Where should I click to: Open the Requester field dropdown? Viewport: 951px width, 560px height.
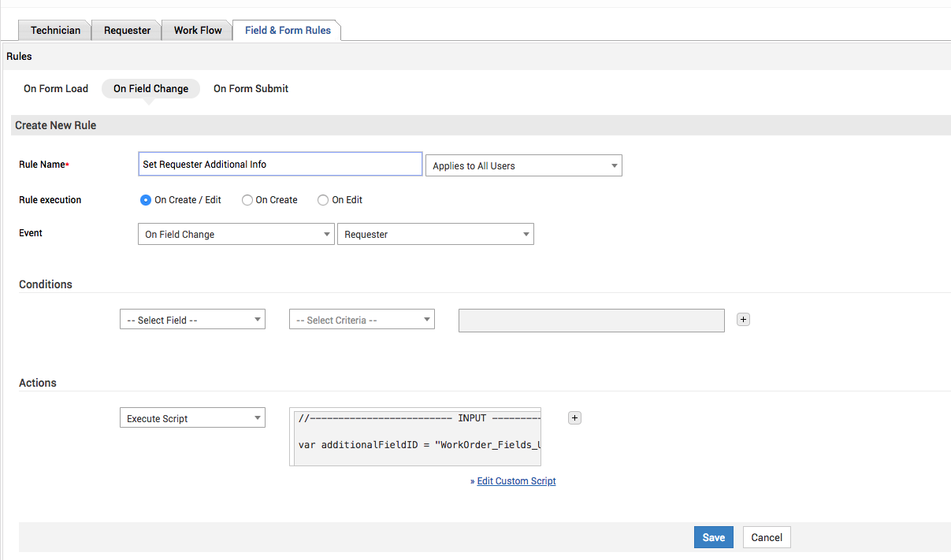click(x=435, y=234)
